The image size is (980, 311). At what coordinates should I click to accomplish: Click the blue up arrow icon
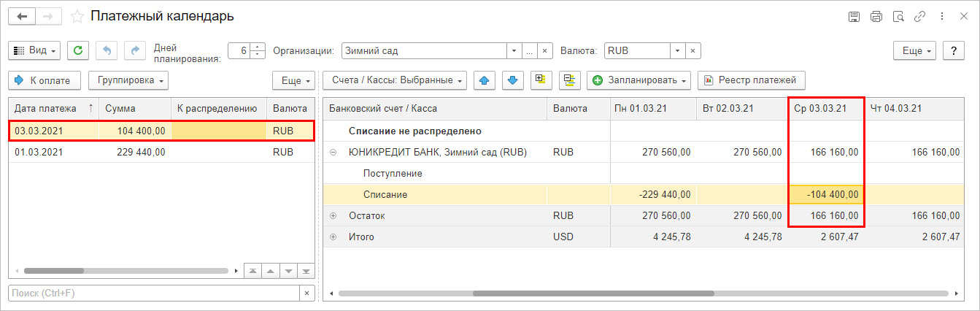[485, 80]
